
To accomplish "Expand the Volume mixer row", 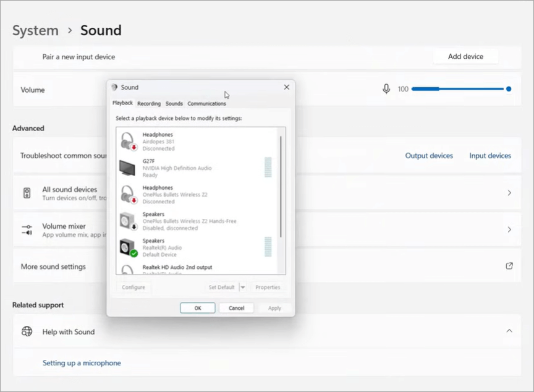I will 509,230.
